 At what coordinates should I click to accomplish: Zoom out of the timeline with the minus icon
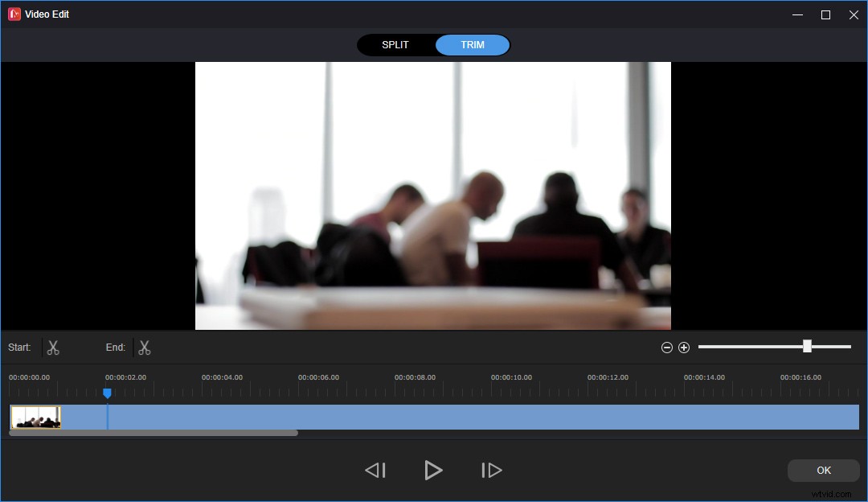click(666, 347)
